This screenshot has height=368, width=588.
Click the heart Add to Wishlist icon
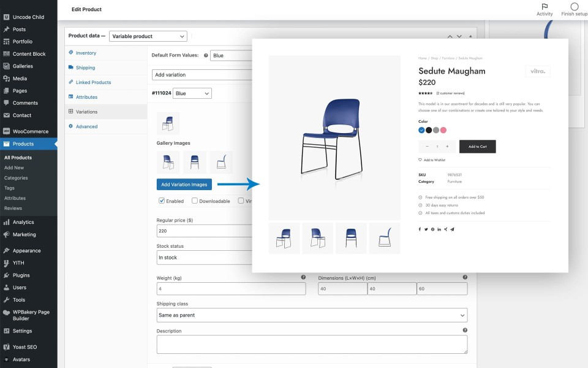[x=420, y=159]
